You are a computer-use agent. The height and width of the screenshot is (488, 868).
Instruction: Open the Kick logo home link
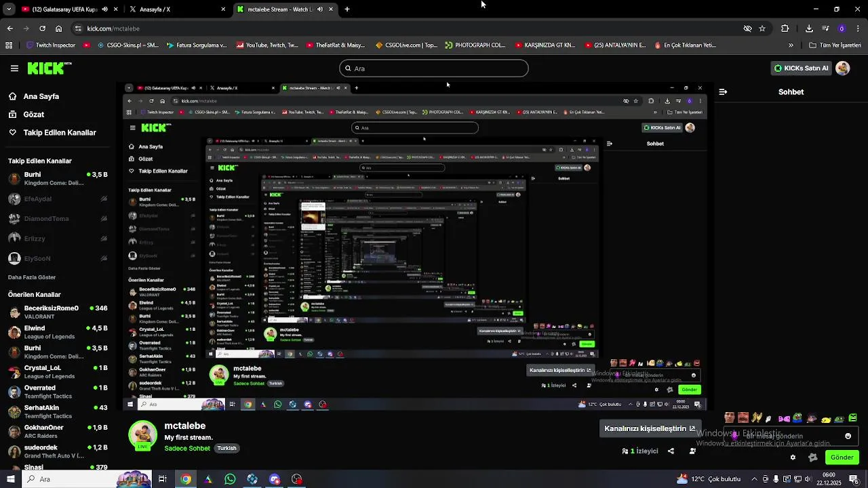[x=49, y=68]
